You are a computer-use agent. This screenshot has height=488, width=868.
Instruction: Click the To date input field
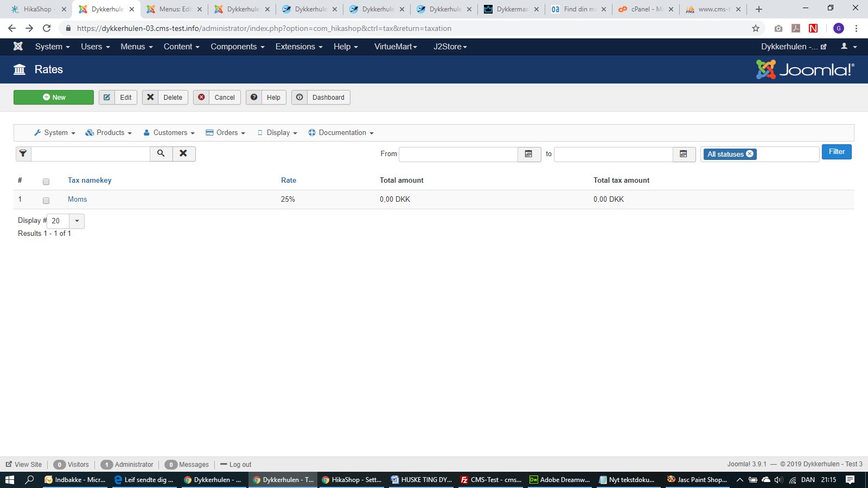pos(614,155)
